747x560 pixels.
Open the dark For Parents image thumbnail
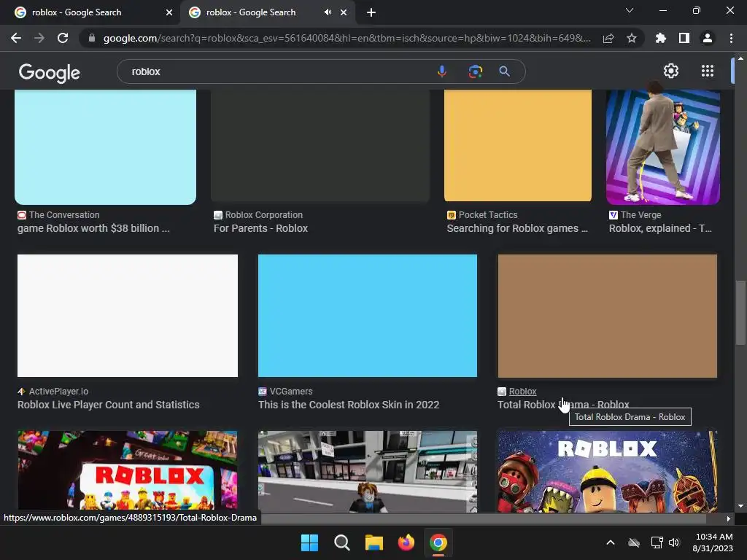(320, 146)
